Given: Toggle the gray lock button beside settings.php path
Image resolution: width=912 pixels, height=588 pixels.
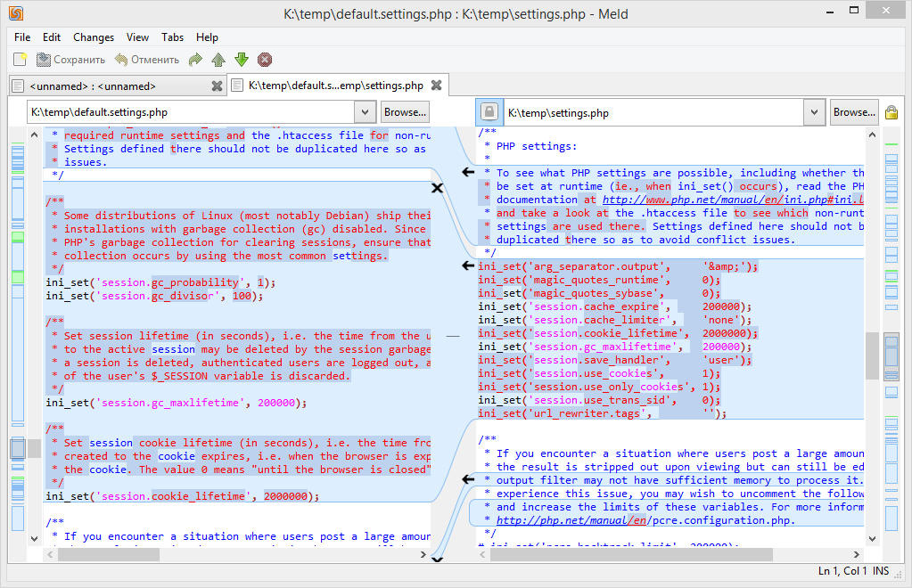Looking at the screenshot, I should [489, 111].
